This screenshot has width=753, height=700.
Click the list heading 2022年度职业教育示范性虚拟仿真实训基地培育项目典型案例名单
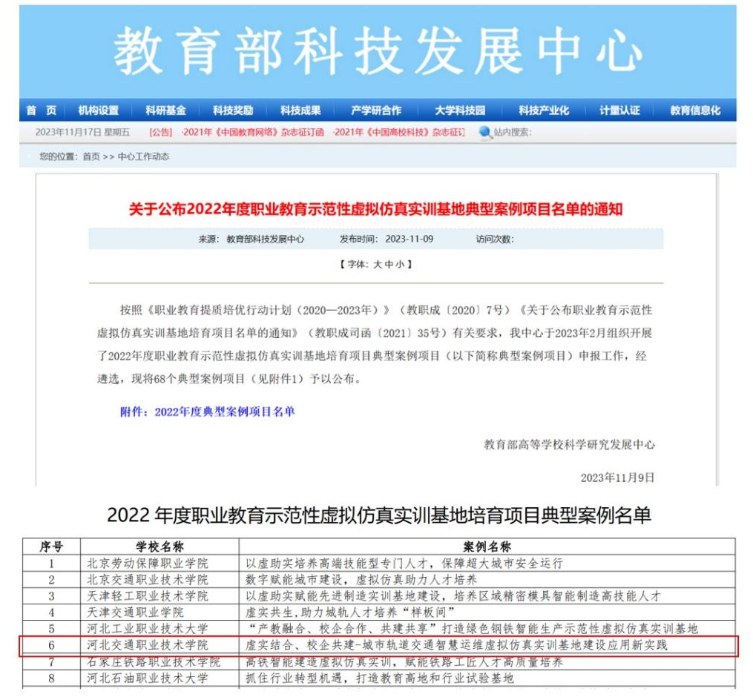(x=379, y=515)
